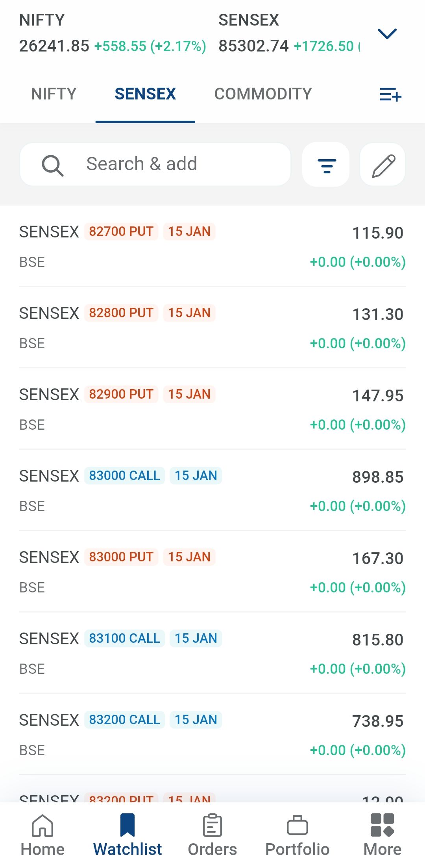425x868 pixels.
Task: Select the Watchlist bookmark icon
Action: 128,825
